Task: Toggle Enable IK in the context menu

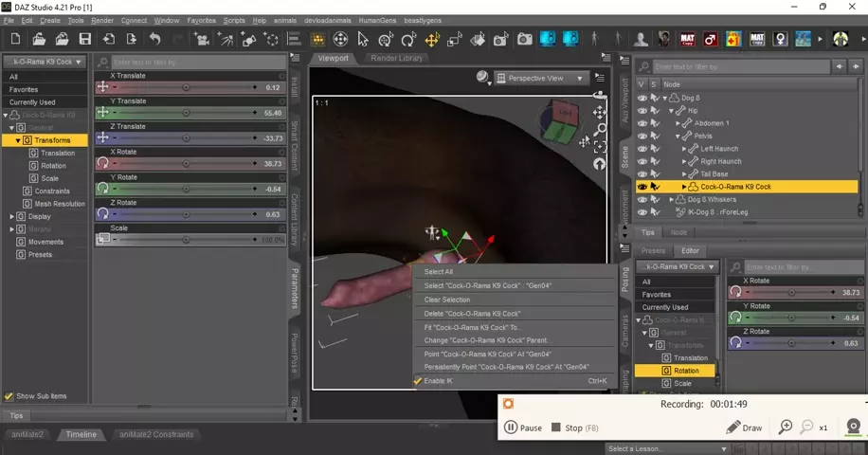Action: pyautogui.click(x=437, y=380)
